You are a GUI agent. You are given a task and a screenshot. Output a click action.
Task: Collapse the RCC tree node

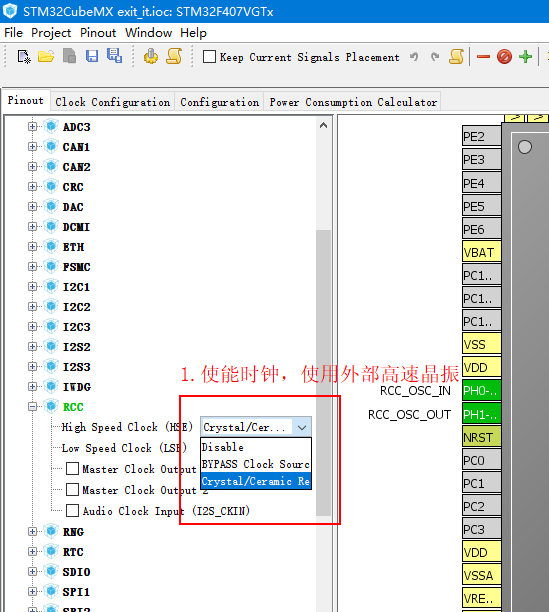pyautogui.click(x=32, y=407)
